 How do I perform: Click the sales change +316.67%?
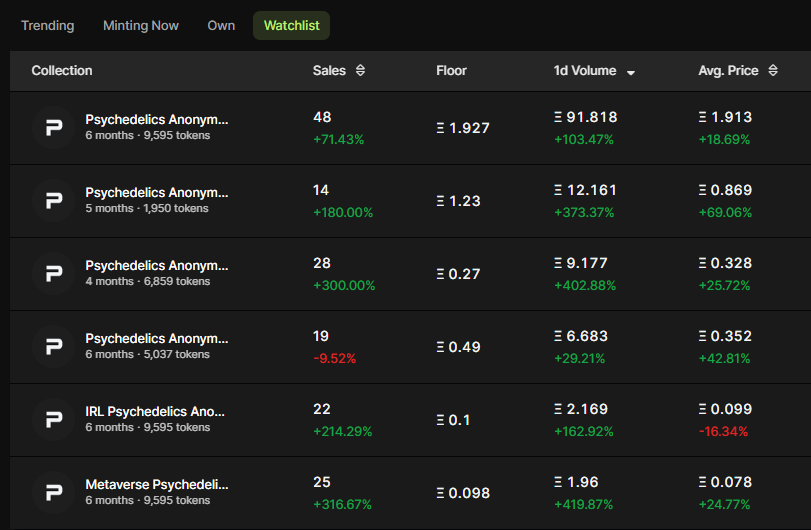click(342, 504)
